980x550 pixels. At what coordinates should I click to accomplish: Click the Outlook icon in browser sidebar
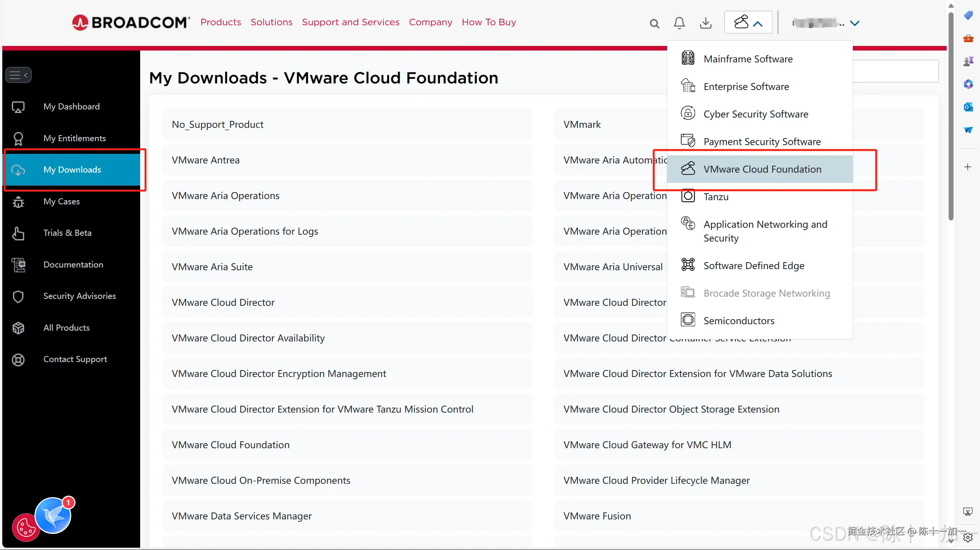pyautogui.click(x=968, y=107)
